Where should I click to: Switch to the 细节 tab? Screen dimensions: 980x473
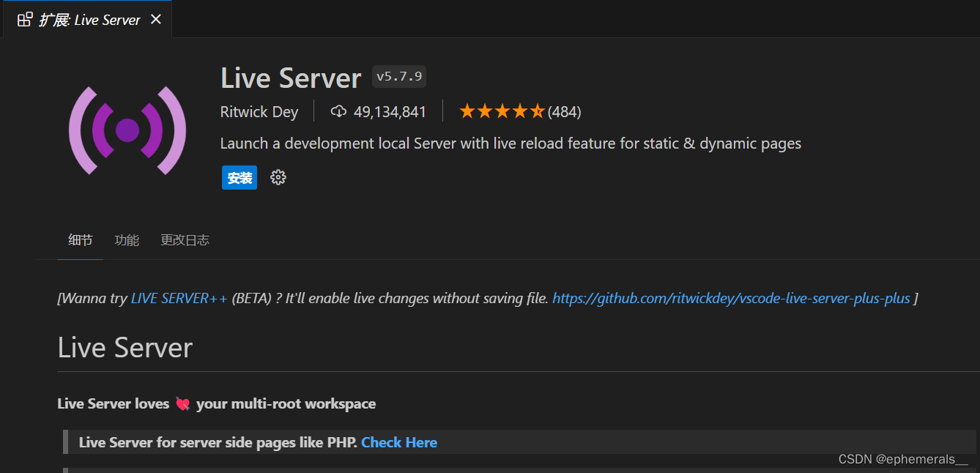[x=81, y=240]
